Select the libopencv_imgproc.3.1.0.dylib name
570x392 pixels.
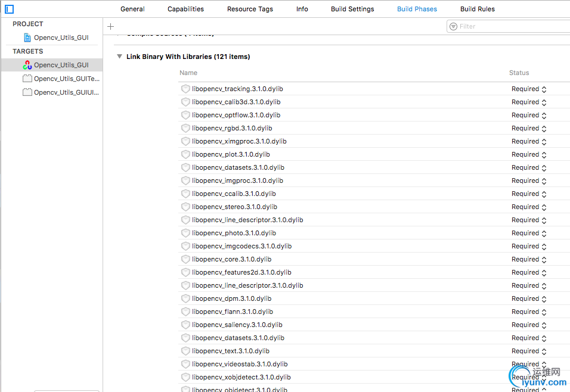[237, 181]
